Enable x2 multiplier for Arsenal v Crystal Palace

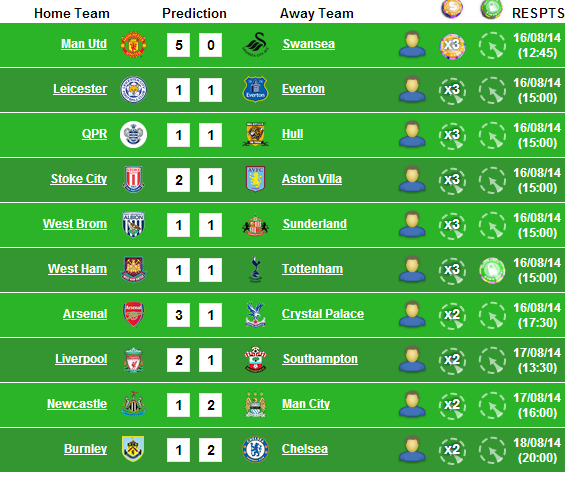coord(452,316)
